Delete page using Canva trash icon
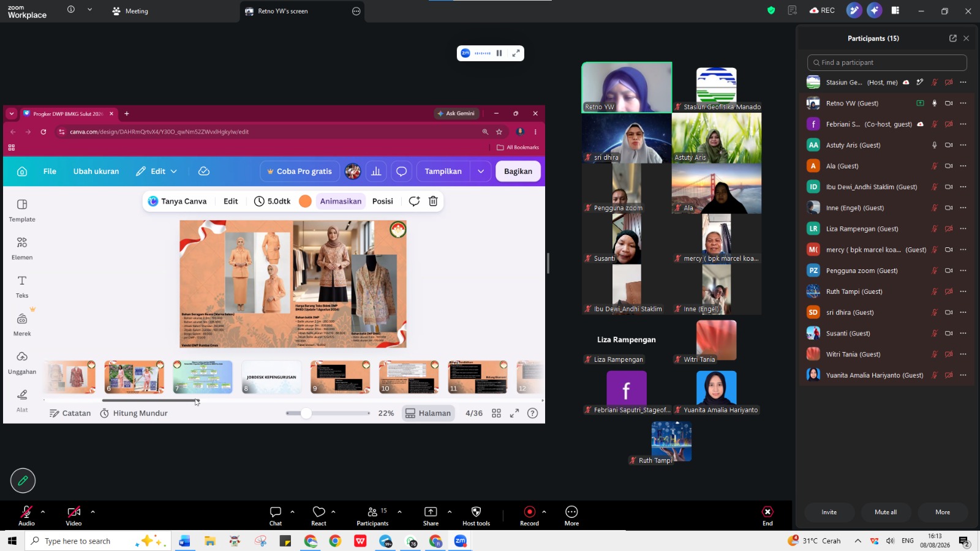980x551 pixels. click(433, 201)
